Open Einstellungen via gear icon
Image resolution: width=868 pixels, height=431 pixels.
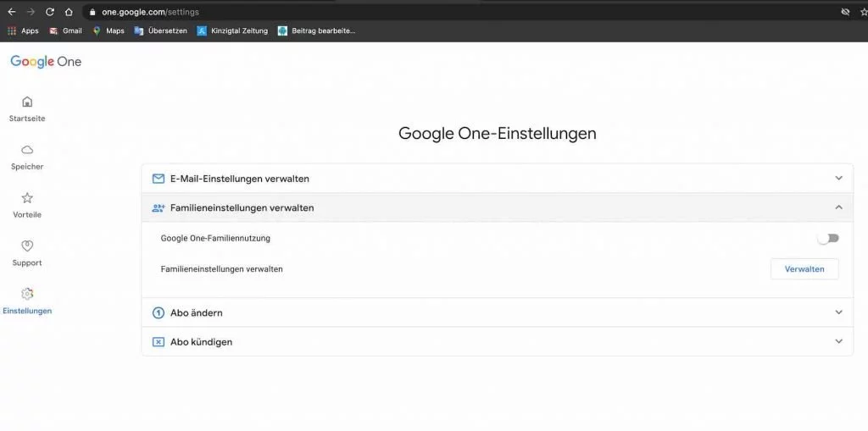[27, 294]
